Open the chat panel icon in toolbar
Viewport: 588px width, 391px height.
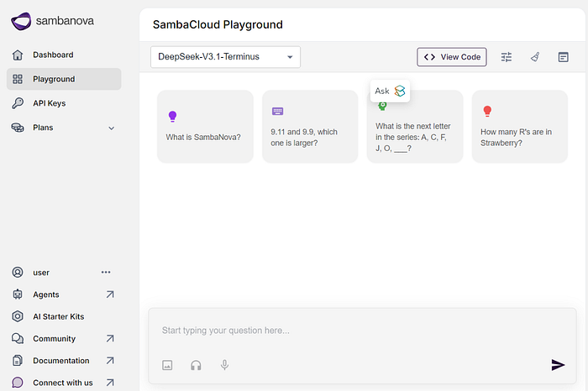pos(564,57)
